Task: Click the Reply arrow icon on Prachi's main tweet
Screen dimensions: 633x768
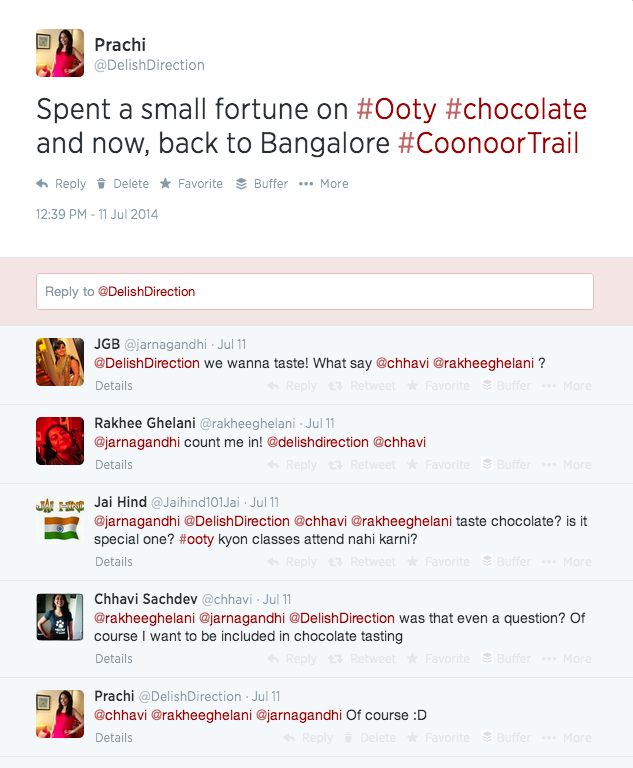Action: tap(42, 184)
